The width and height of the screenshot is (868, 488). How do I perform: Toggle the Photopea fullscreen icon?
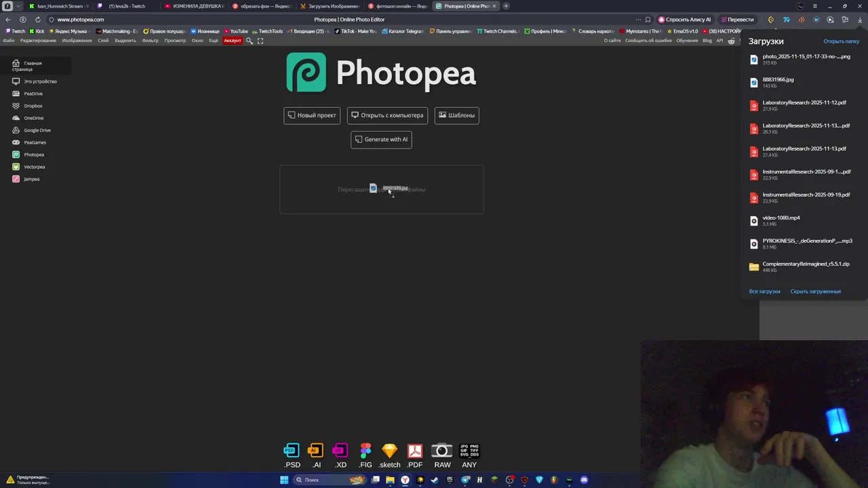[260, 41]
